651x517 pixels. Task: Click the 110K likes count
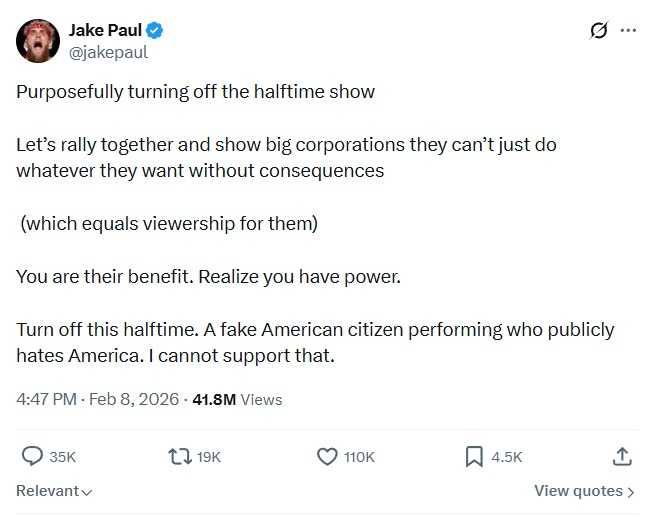[x=359, y=457]
